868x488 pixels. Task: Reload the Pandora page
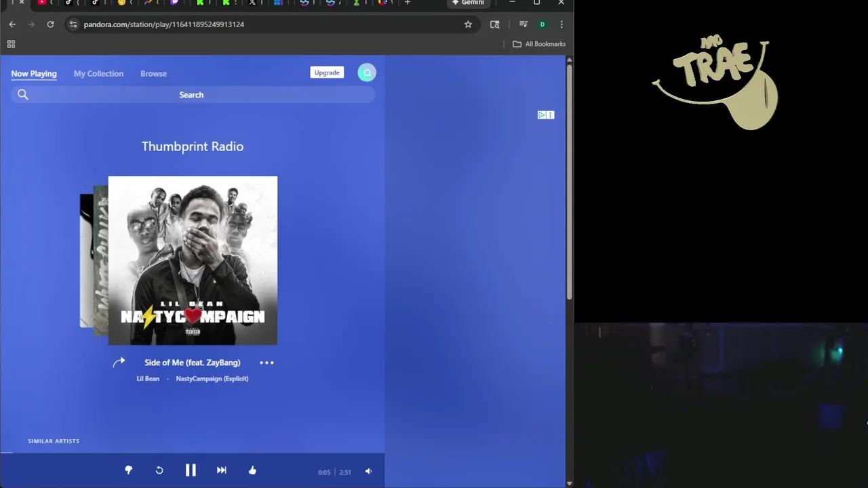[50, 24]
